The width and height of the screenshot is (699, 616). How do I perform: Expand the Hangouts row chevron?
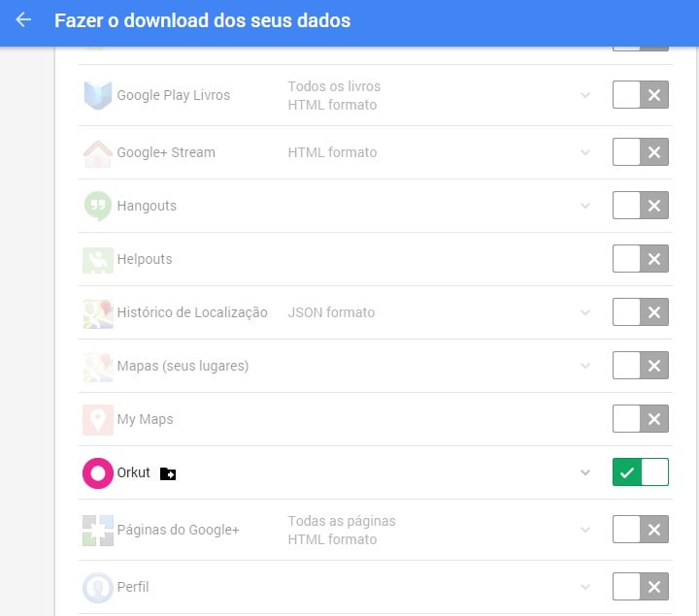pyautogui.click(x=585, y=206)
